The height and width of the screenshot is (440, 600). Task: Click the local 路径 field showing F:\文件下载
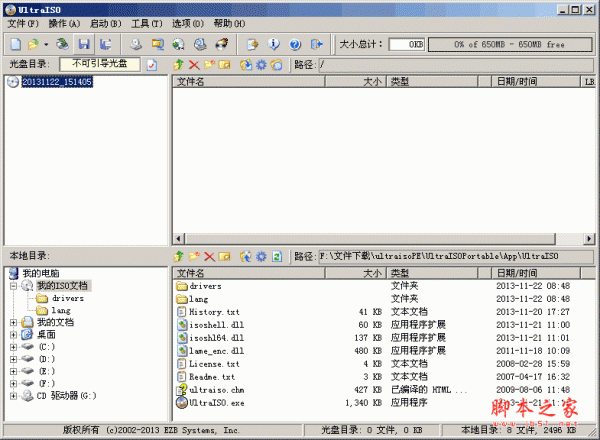pos(456,256)
